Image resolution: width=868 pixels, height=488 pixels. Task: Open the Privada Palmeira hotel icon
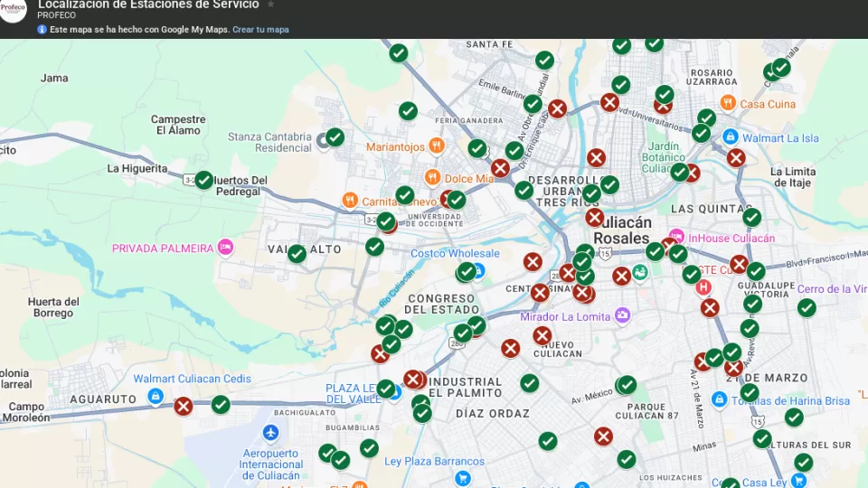pos(225,247)
